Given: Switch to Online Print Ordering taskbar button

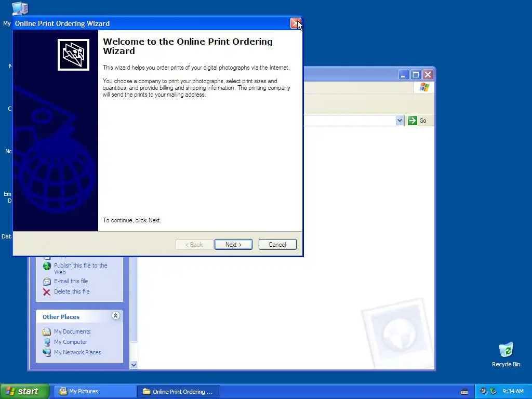Looking at the screenshot, I should 179,392.
